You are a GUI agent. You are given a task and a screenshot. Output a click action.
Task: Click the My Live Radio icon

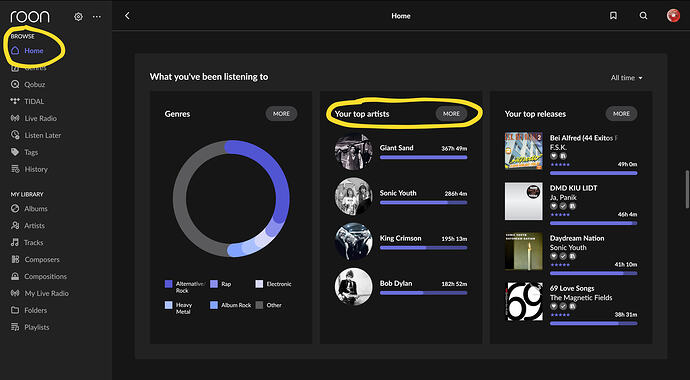15,293
